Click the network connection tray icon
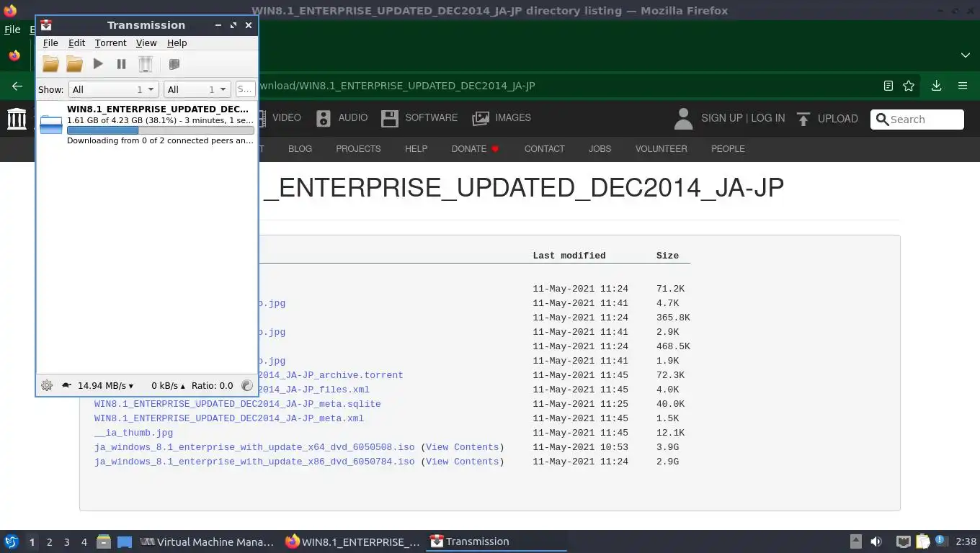This screenshot has width=980, height=553. (x=903, y=541)
